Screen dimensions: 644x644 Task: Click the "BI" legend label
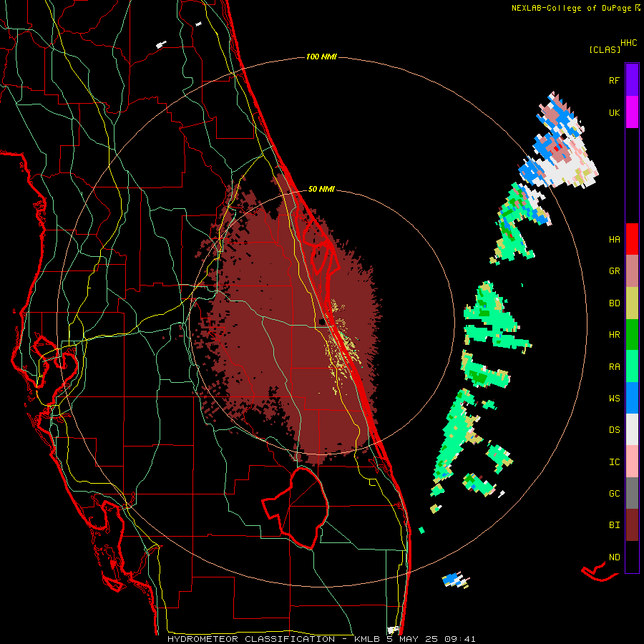tap(614, 525)
